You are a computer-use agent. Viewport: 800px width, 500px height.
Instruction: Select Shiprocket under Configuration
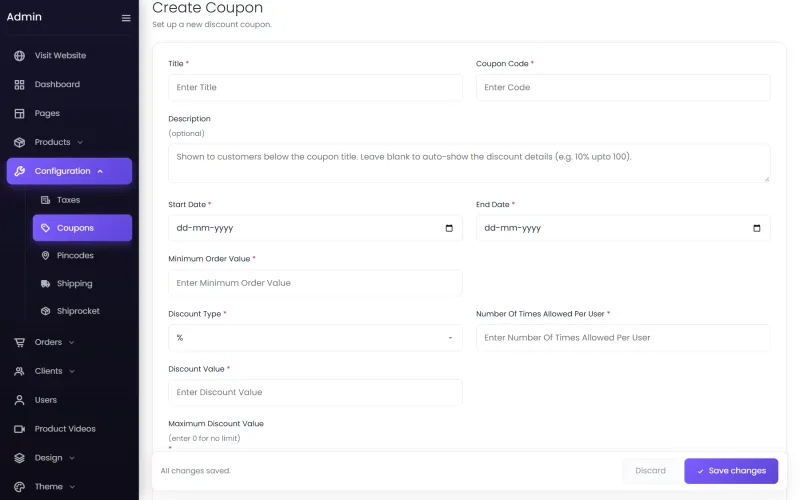tap(83, 311)
